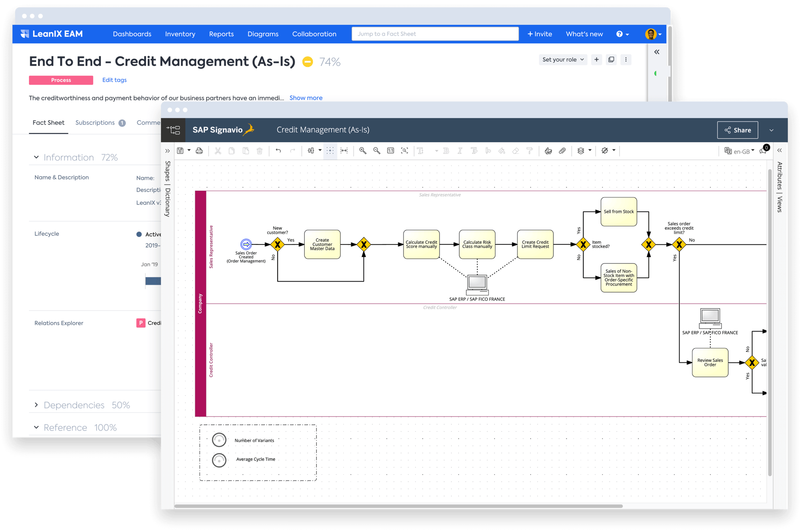Click the Share button
This screenshot has height=532, width=803.
coord(737,130)
